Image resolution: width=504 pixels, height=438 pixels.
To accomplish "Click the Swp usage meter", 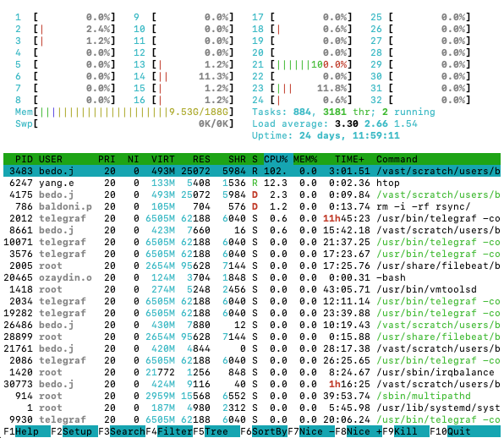I will 124,123.
